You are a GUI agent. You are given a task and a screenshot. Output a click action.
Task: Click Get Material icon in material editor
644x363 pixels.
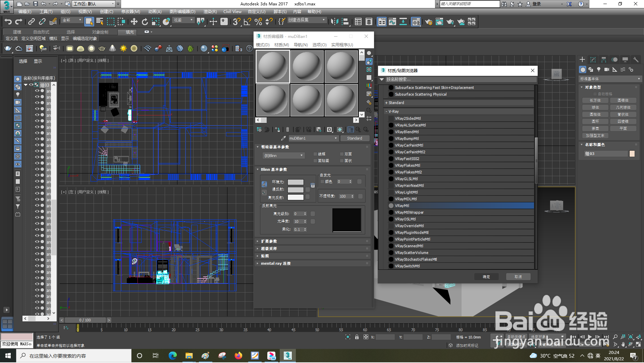tap(259, 129)
